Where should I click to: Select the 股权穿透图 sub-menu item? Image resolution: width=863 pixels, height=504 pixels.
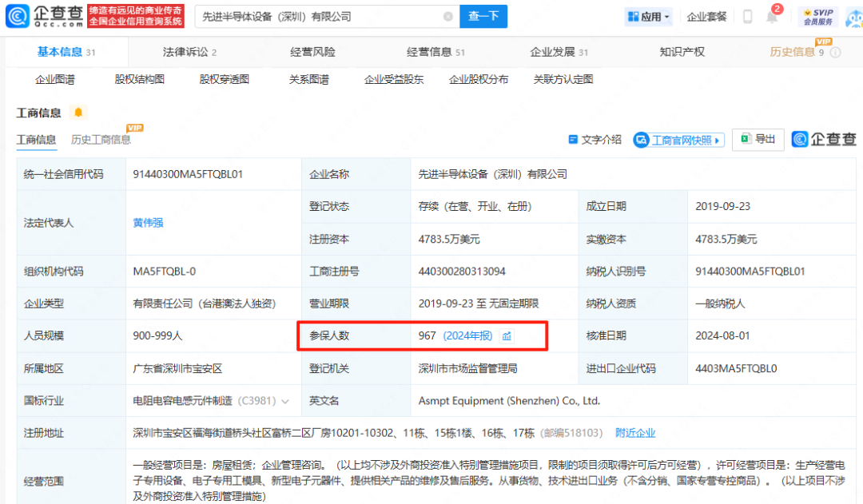(x=224, y=79)
